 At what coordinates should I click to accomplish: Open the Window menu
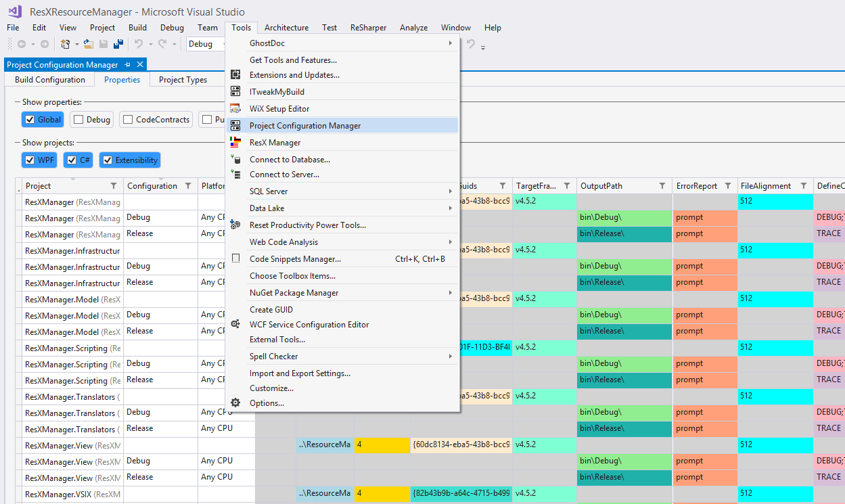coord(456,28)
